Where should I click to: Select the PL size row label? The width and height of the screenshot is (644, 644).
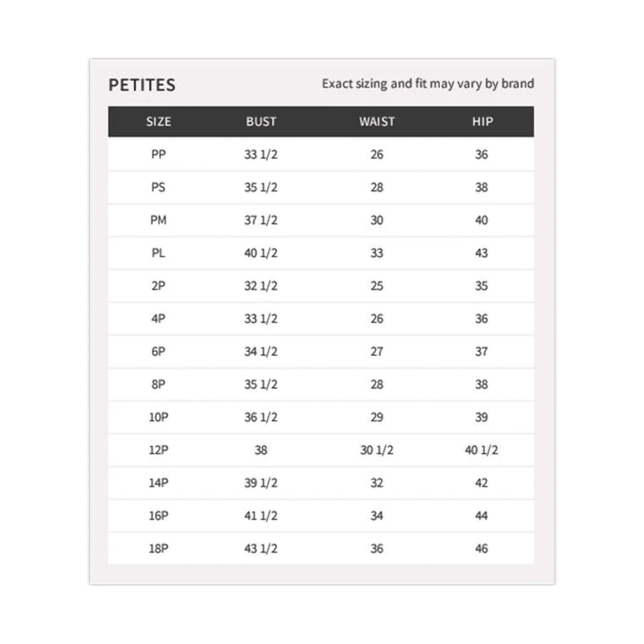coord(158,253)
